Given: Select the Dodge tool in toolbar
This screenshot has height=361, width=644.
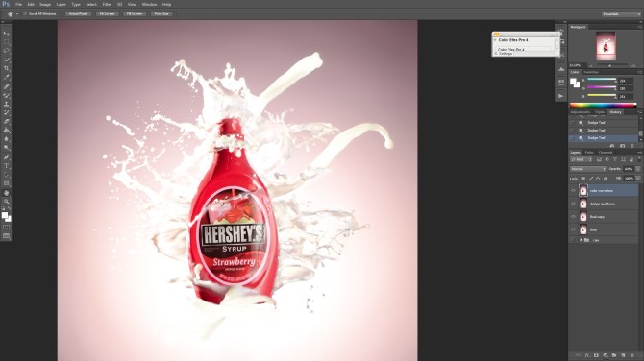Looking at the screenshot, I should click(x=6, y=148).
